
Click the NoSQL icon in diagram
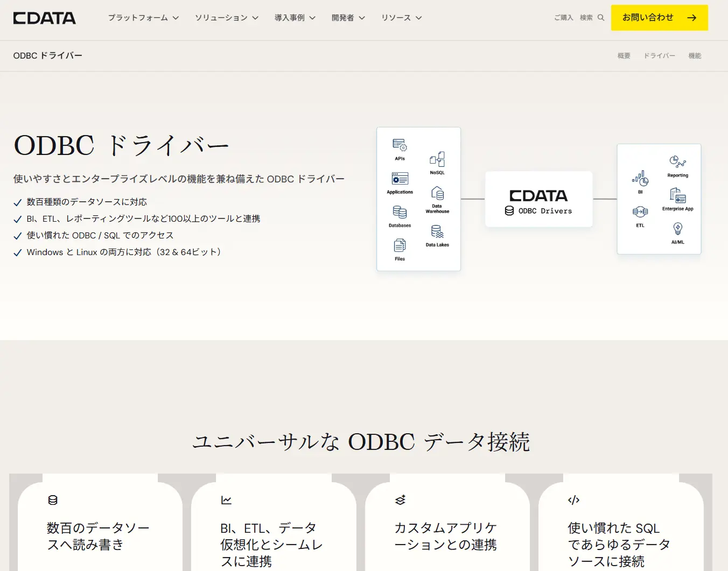[x=437, y=159]
